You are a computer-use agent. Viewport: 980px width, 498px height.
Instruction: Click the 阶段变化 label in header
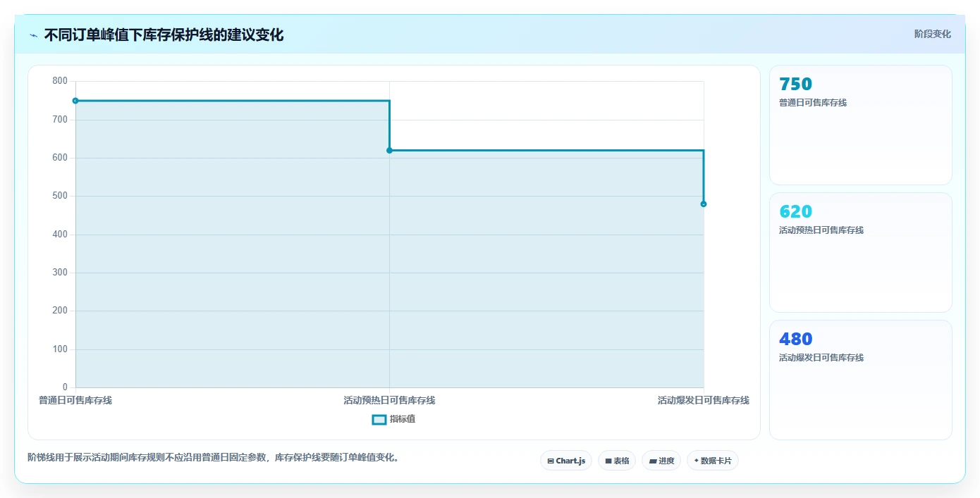[933, 34]
